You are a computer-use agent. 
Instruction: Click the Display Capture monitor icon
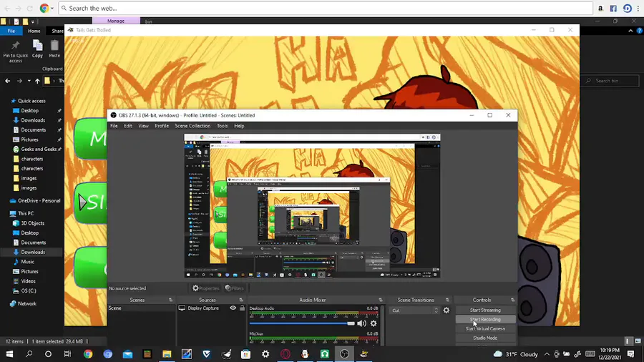coord(182,308)
